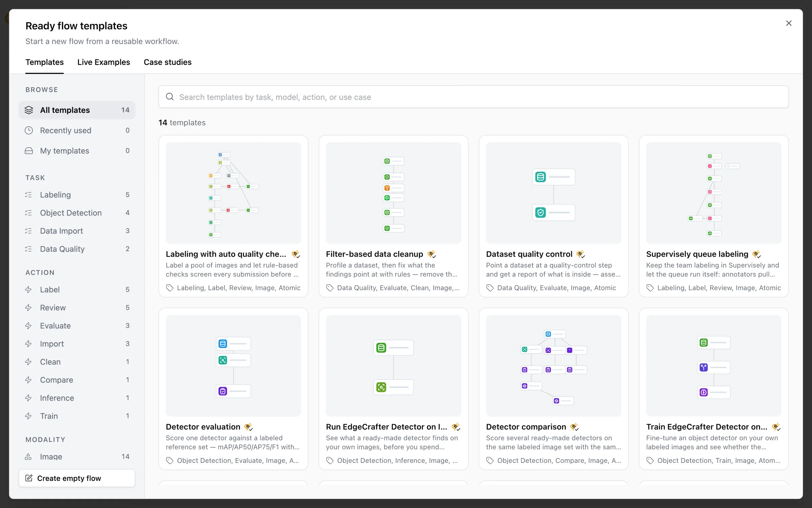Open Supervisely queue labeling flow preview
The image size is (812, 508).
click(x=714, y=193)
